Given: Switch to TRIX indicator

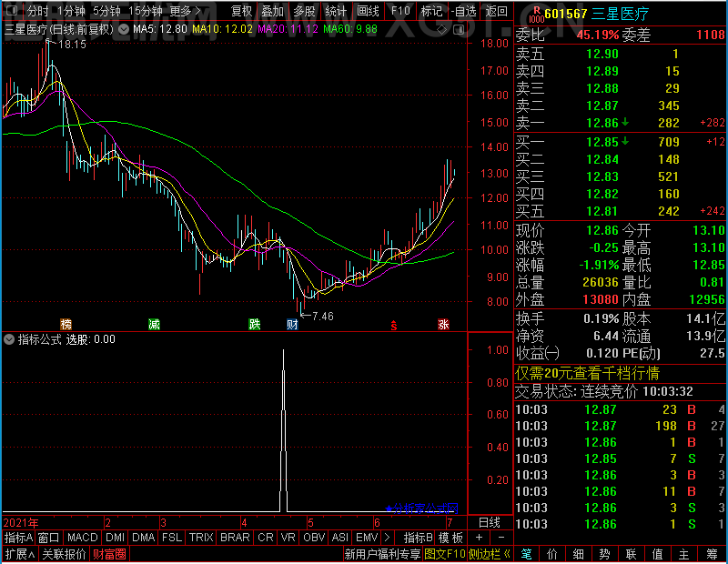Looking at the screenshot, I should (x=201, y=538).
